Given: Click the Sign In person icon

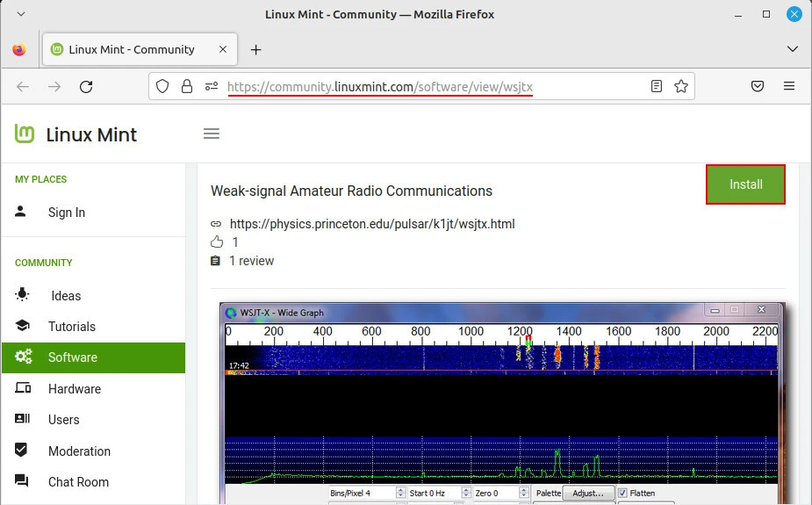Looking at the screenshot, I should tap(20, 212).
